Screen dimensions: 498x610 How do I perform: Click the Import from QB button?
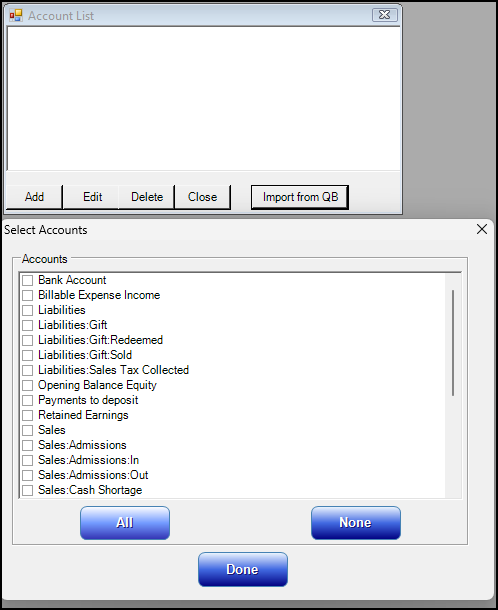point(300,197)
